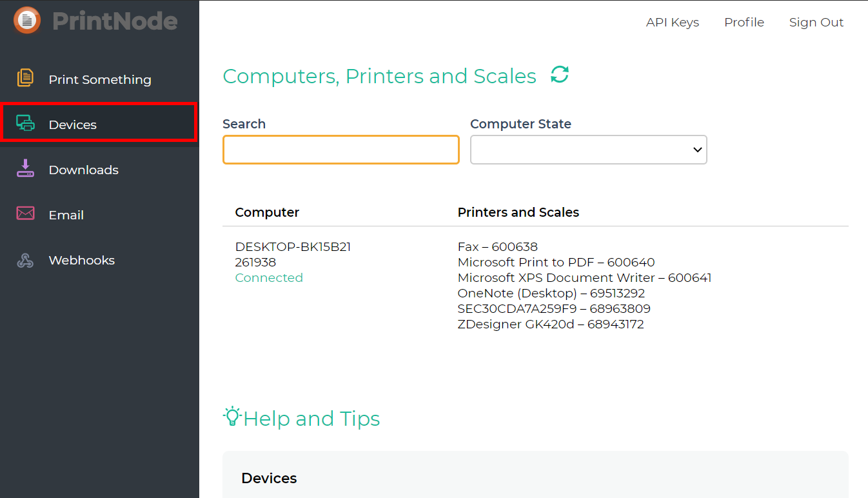Image resolution: width=868 pixels, height=498 pixels.
Task: Click the Connected status of DESKTOP-BK15B21
Action: pyautogui.click(x=269, y=277)
